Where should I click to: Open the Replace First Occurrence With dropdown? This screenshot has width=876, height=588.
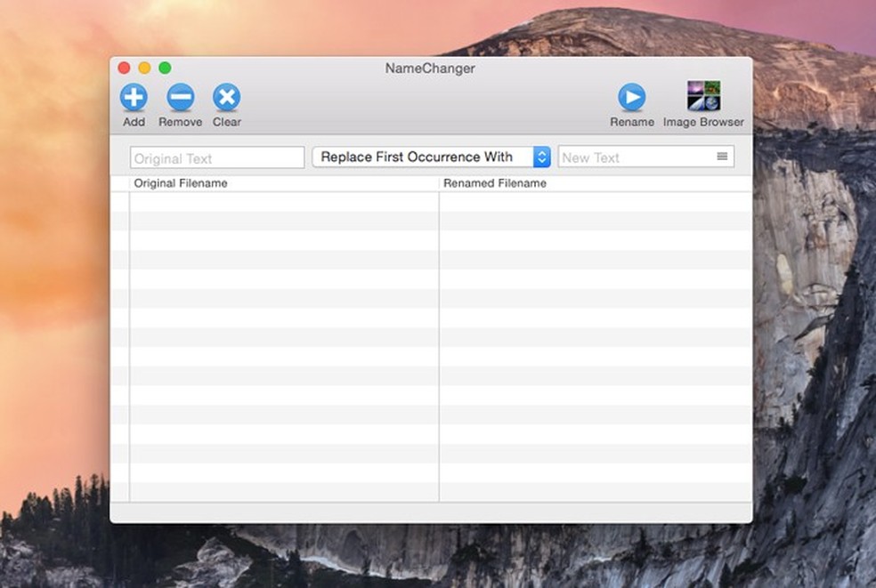click(x=431, y=157)
